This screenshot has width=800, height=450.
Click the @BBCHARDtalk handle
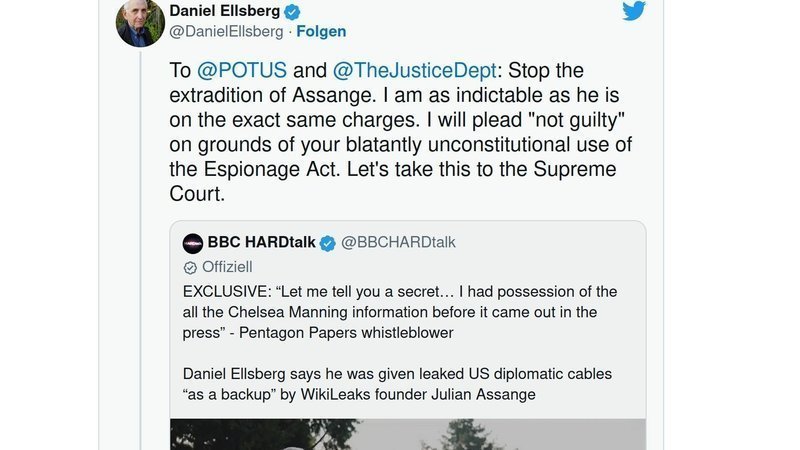[398, 243]
